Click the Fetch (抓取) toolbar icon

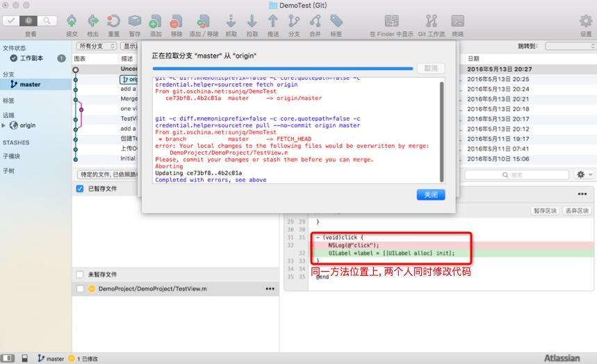click(231, 22)
